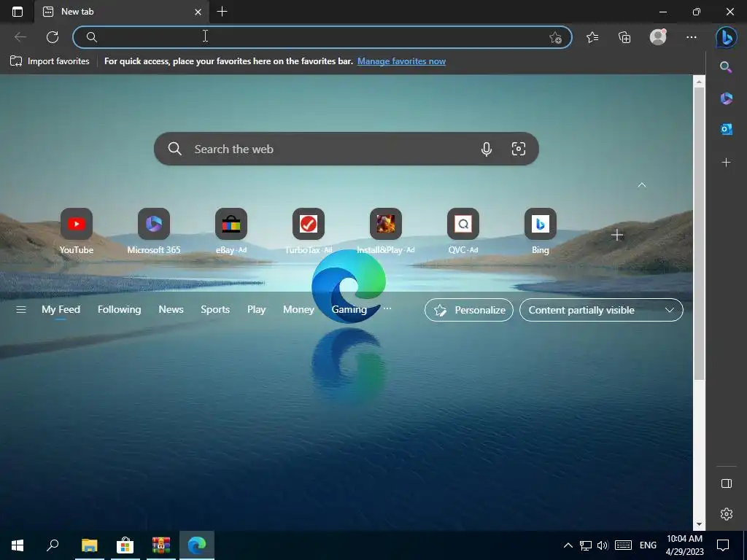Open Settings and more ellipsis menu
The width and height of the screenshot is (747, 560).
[692, 37]
